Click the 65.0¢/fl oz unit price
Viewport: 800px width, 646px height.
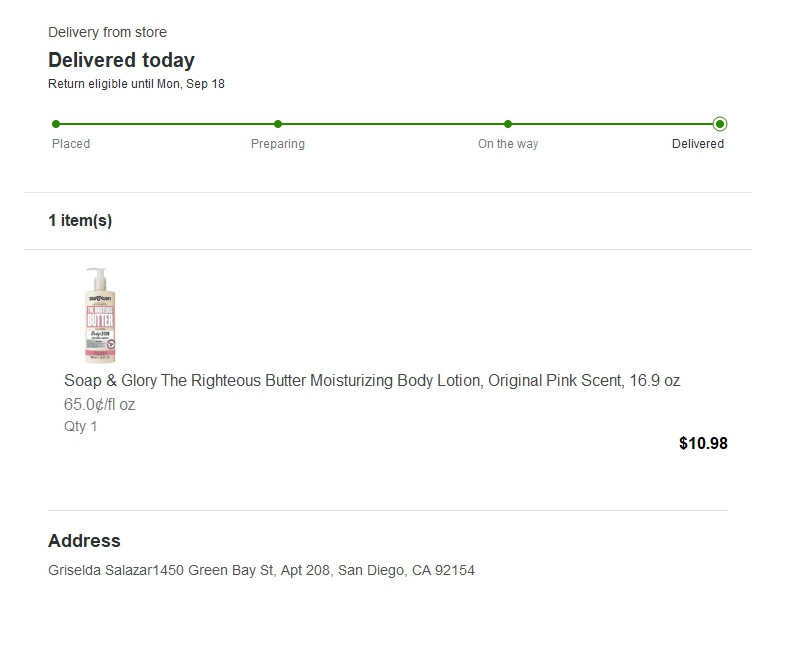100,405
